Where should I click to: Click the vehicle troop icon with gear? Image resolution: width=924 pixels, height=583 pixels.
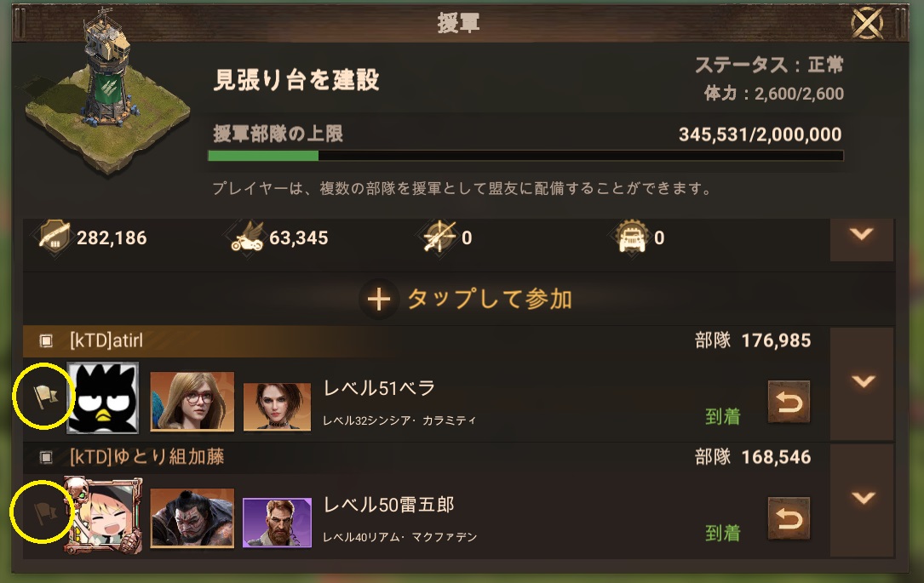tap(632, 237)
